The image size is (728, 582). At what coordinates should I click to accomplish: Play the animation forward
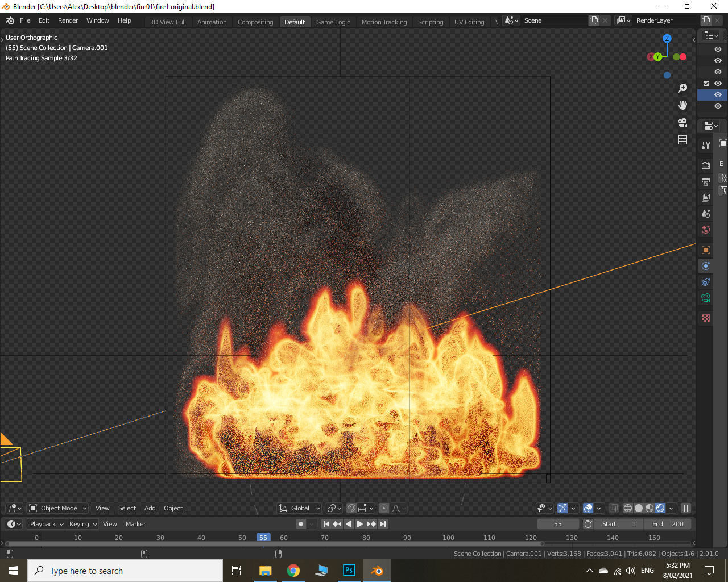(360, 524)
